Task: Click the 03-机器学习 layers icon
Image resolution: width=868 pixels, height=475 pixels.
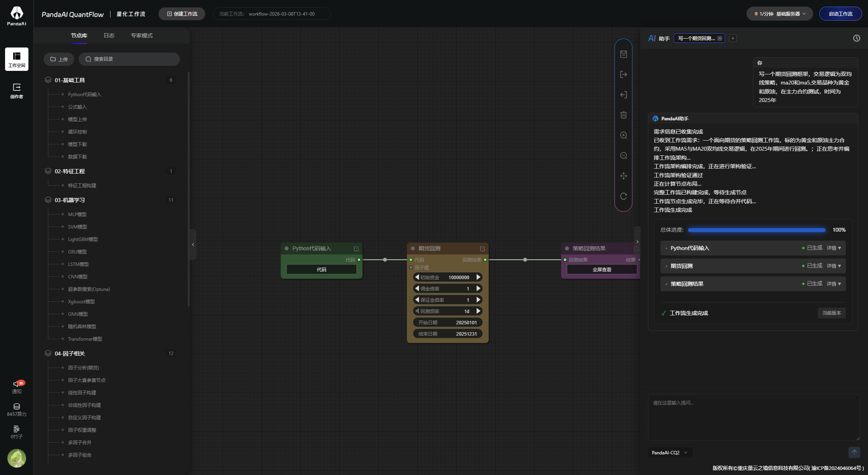Action: point(48,200)
